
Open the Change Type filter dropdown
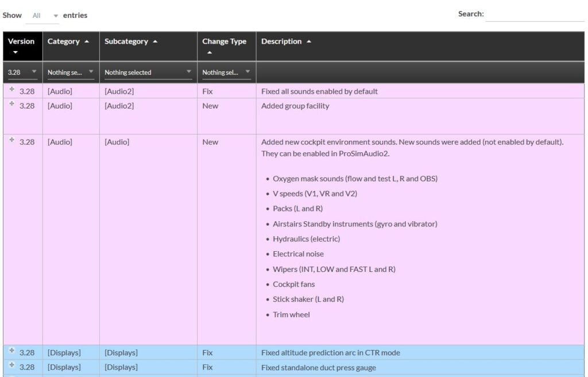tap(226, 72)
